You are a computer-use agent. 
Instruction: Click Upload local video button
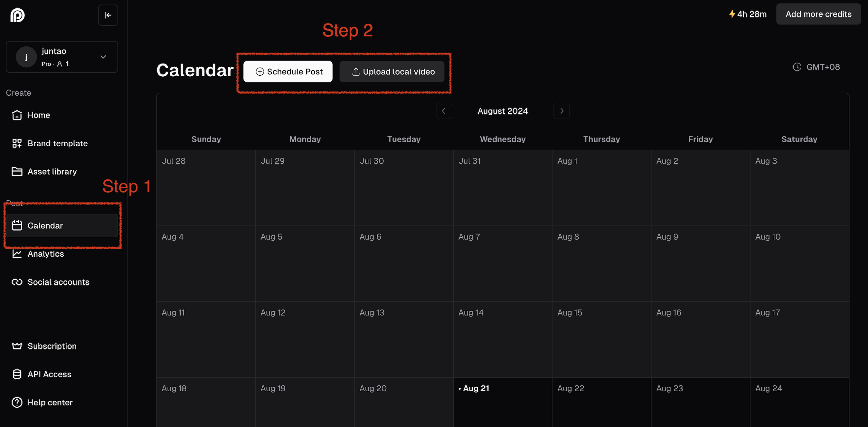click(x=392, y=71)
